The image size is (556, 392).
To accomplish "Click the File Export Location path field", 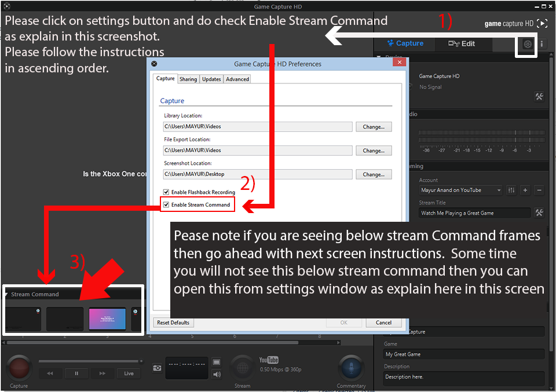I will click(x=258, y=151).
